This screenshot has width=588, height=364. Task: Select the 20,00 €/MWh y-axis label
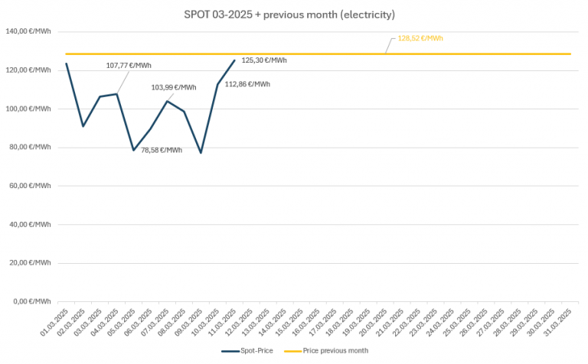pos(29,262)
